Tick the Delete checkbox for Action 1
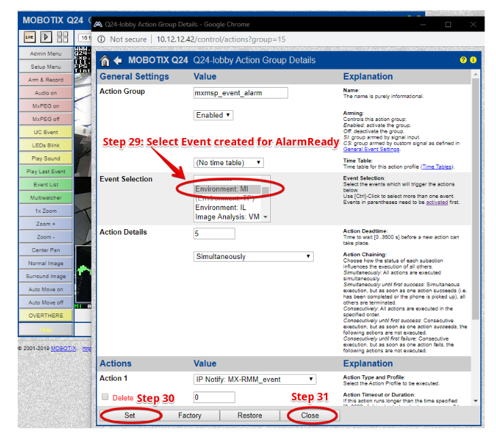 coord(105,396)
